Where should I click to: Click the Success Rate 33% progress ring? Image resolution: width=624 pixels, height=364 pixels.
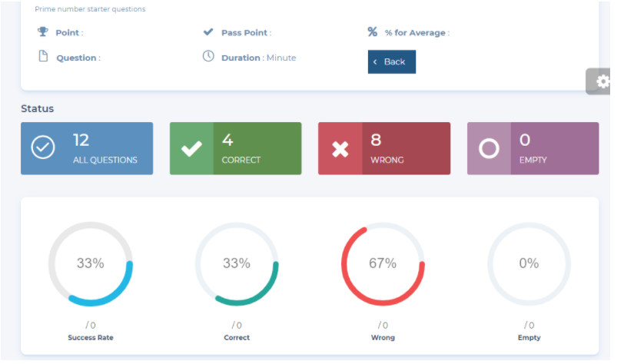(x=90, y=263)
